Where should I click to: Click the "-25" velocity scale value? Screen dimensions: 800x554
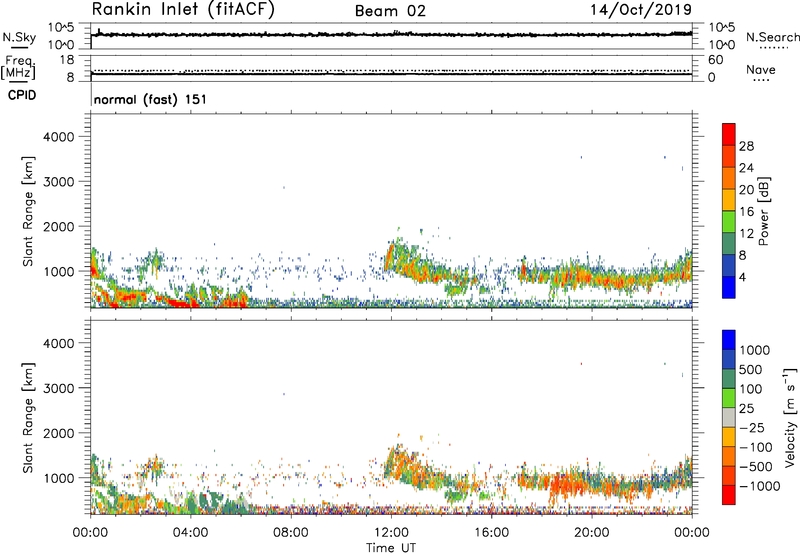tap(754, 428)
